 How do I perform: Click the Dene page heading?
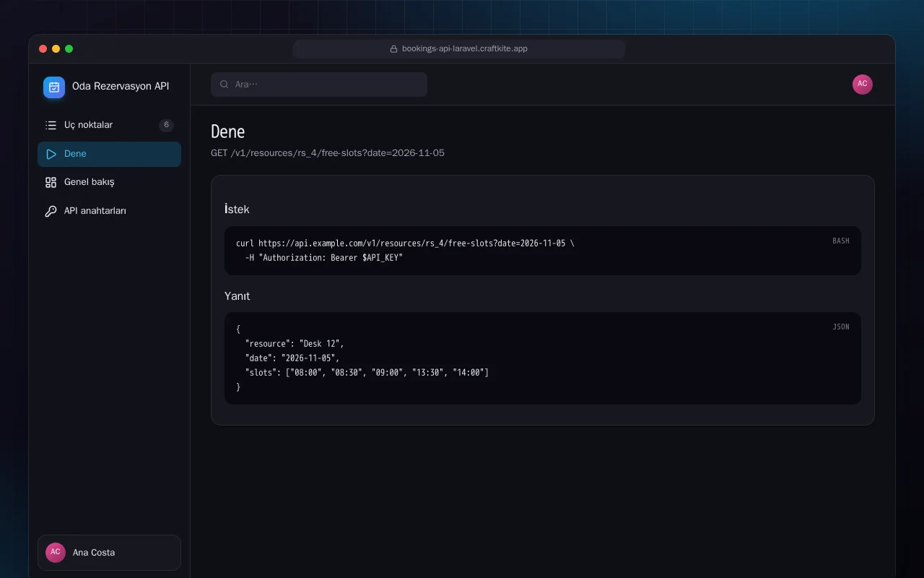pos(228,131)
